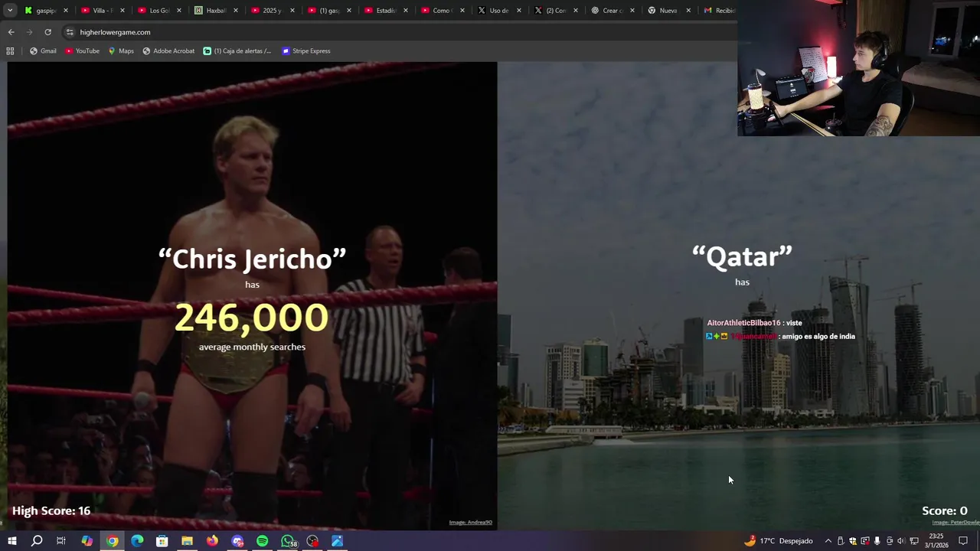Screen dimensions: 980x551
Task: Switch to the Uso de X tab
Action: pyautogui.click(x=498, y=11)
